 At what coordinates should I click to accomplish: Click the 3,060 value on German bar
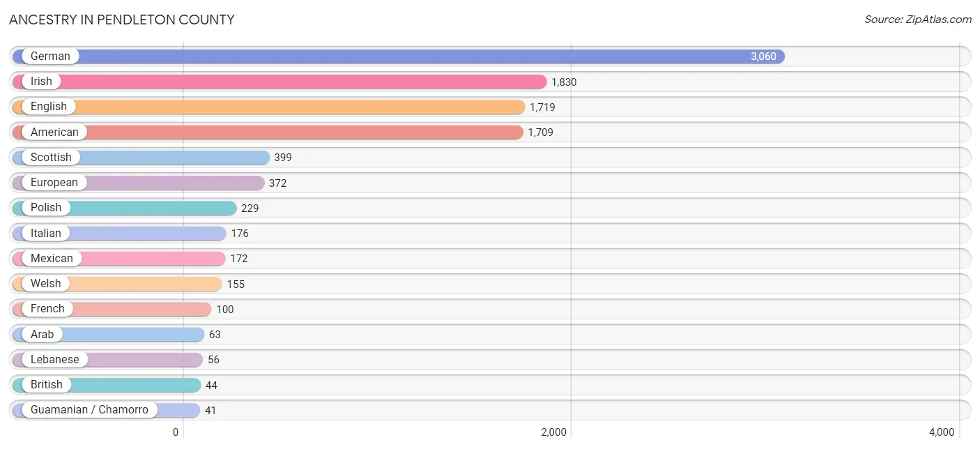tap(763, 56)
